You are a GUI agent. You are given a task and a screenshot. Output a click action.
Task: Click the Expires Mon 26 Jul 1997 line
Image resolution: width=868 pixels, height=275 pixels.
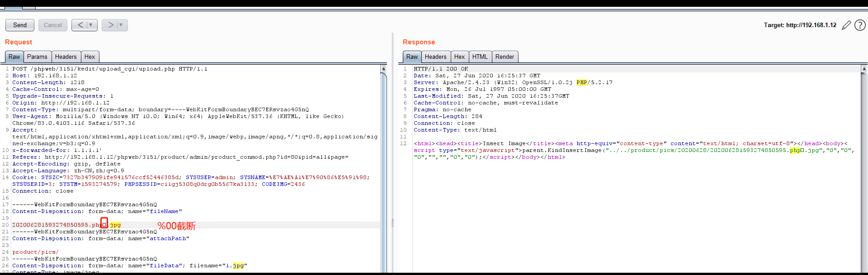click(x=482, y=89)
